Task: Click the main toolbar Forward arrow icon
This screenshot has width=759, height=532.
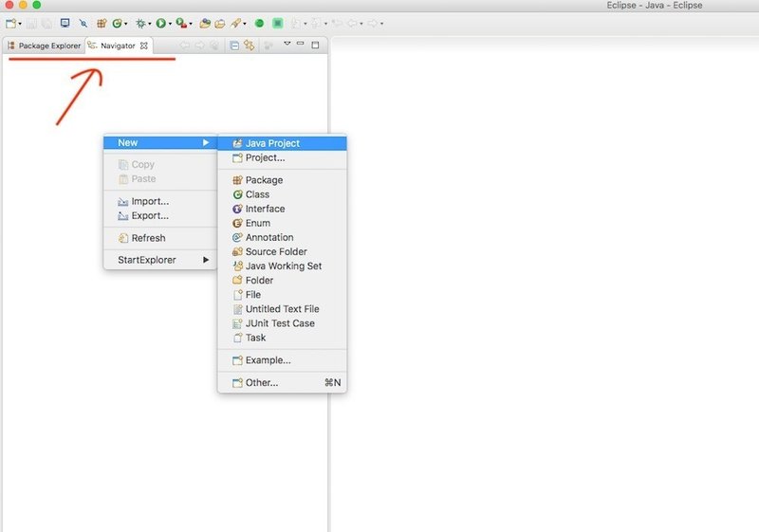Action: pos(373,23)
